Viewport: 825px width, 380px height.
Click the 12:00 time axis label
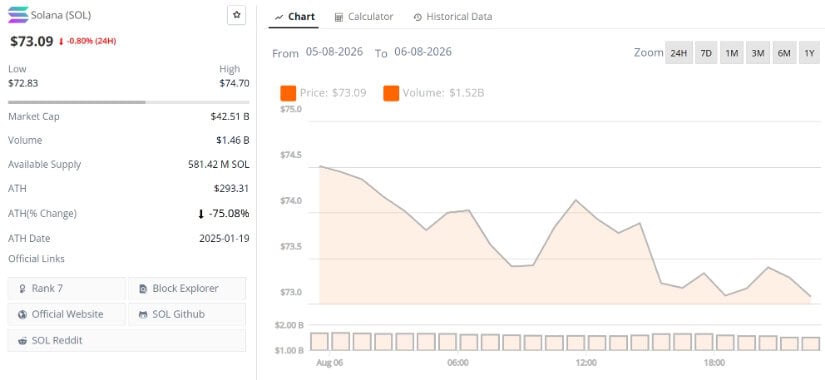586,363
